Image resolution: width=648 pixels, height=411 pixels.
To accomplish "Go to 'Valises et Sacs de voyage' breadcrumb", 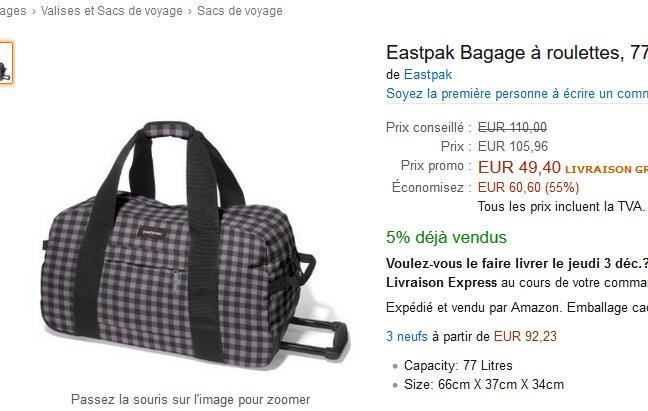I will pyautogui.click(x=112, y=11).
